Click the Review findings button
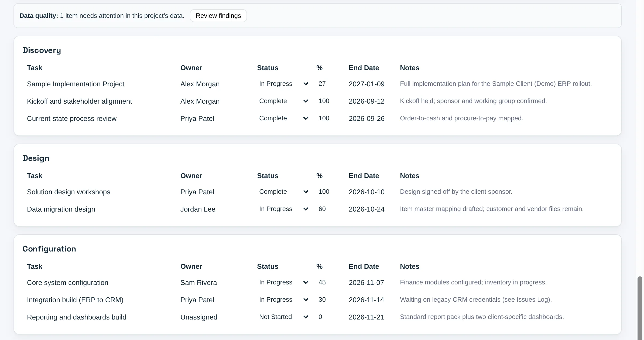644x340 pixels. (218, 16)
